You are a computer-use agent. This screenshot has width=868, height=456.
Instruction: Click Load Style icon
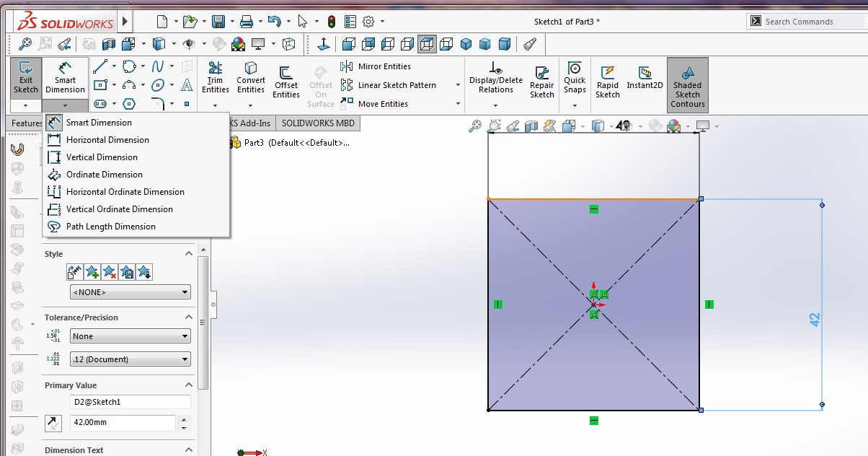(143, 272)
